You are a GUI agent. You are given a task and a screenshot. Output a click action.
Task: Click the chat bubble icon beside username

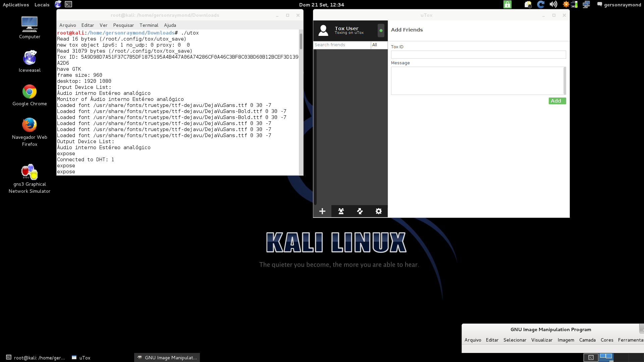tap(600, 4)
